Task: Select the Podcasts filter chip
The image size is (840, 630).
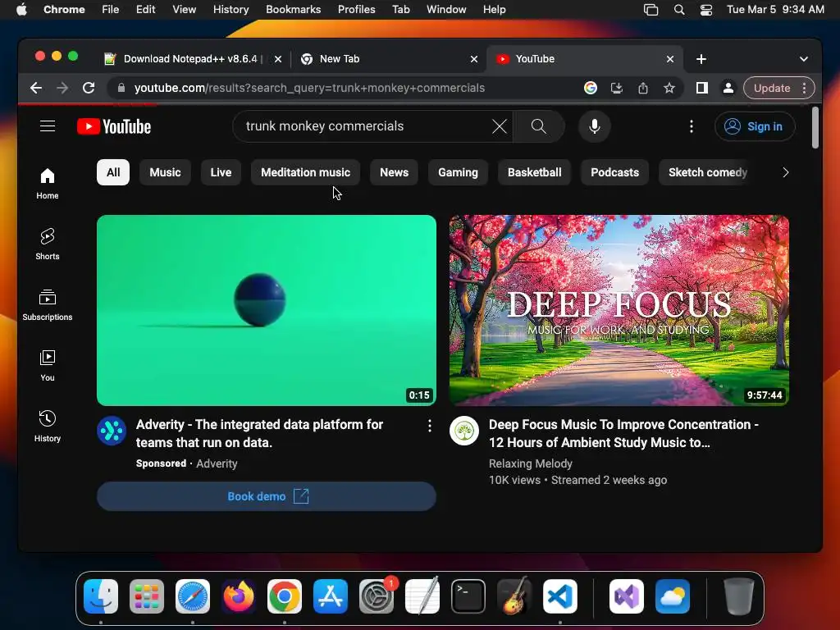Action: tap(615, 172)
